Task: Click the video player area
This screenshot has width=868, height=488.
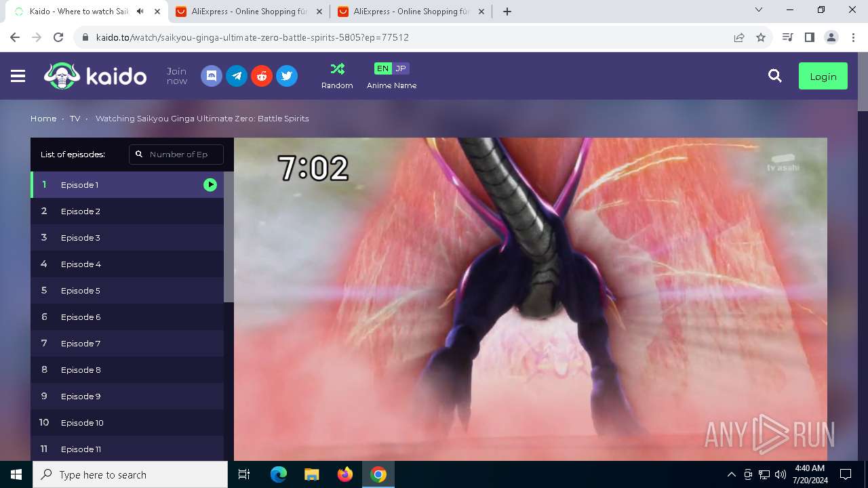Action: tap(530, 299)
